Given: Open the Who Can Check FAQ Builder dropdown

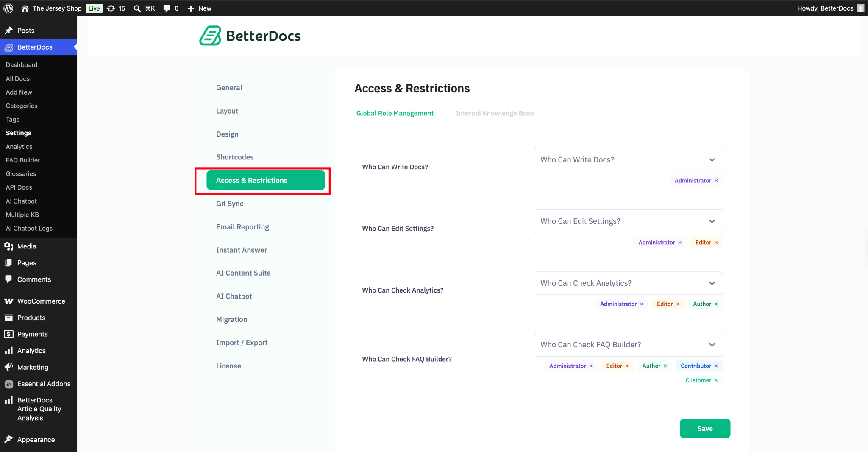Looking at the screenshot, I should tap(628, 345).
